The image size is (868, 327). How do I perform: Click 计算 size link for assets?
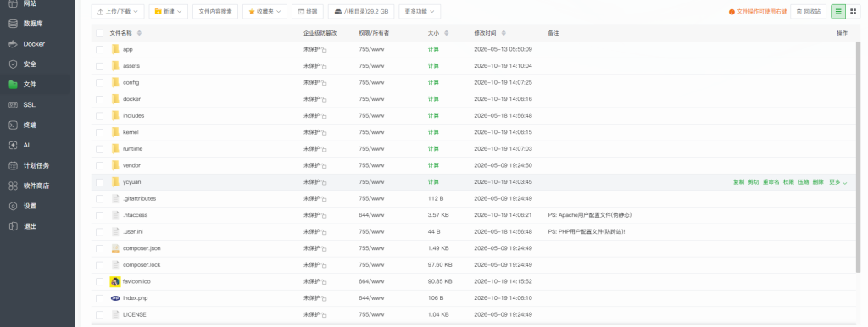[x=433, y=66]
